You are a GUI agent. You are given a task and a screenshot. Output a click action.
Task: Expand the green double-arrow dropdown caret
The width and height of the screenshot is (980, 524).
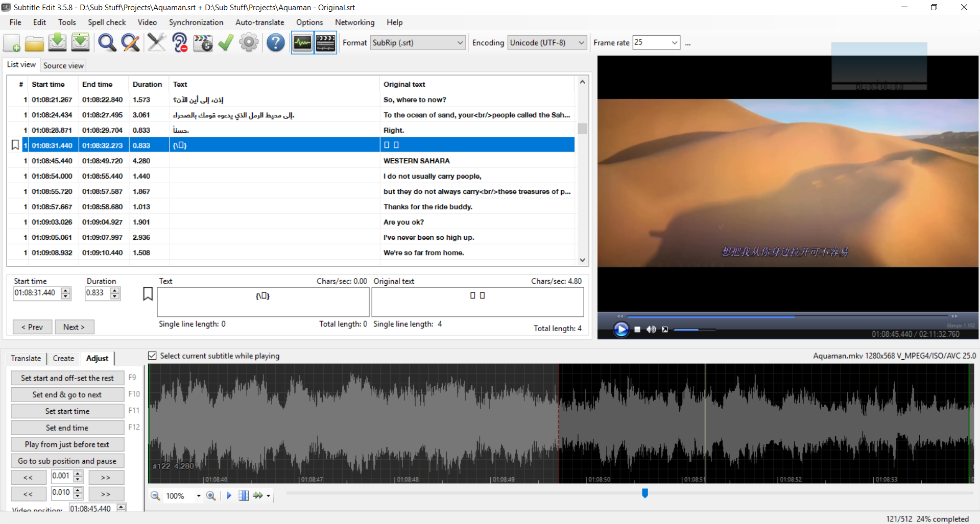point(268,496)
